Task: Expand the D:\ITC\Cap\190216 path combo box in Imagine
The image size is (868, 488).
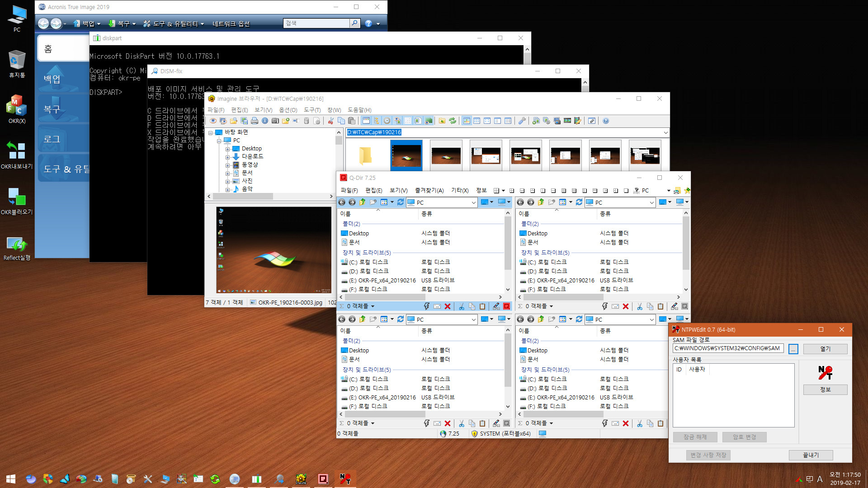Action: (x=665, y=132)
